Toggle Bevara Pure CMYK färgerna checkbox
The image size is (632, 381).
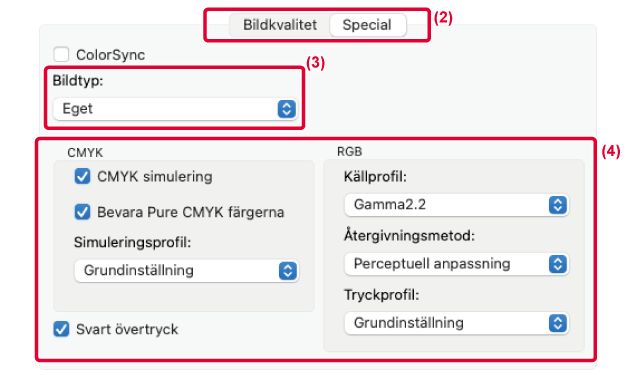[82, 212]
